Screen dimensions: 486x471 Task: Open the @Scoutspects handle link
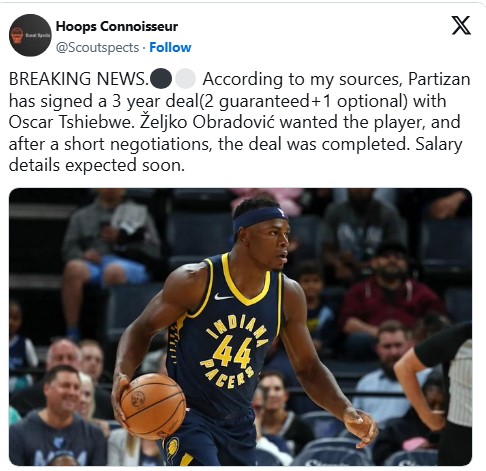(x=97, y=48)
